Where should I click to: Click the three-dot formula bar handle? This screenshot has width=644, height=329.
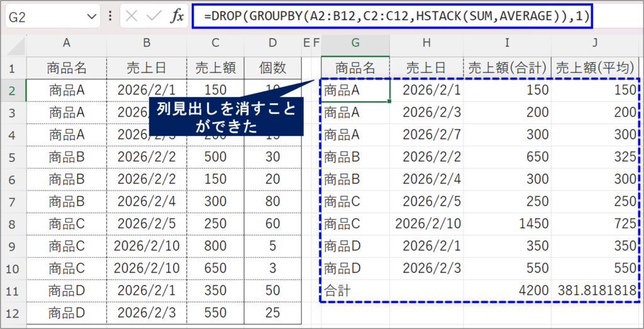(x=111, y=16)
